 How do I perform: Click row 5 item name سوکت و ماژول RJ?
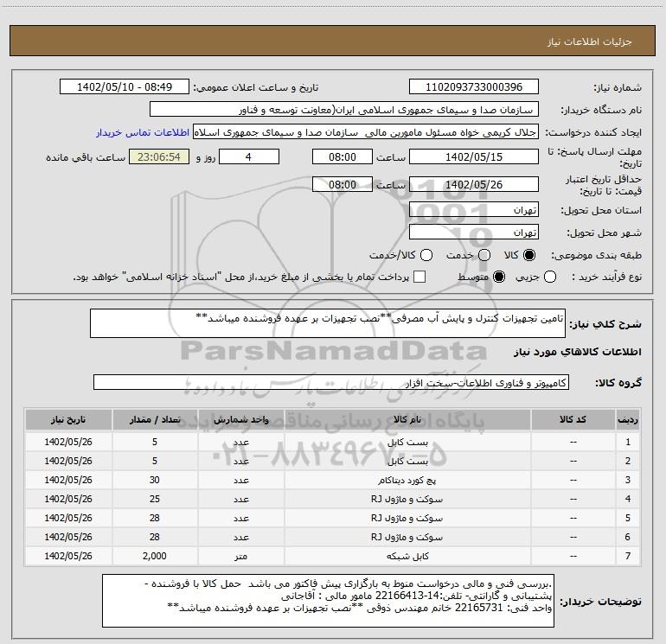(x=407, y=519)
